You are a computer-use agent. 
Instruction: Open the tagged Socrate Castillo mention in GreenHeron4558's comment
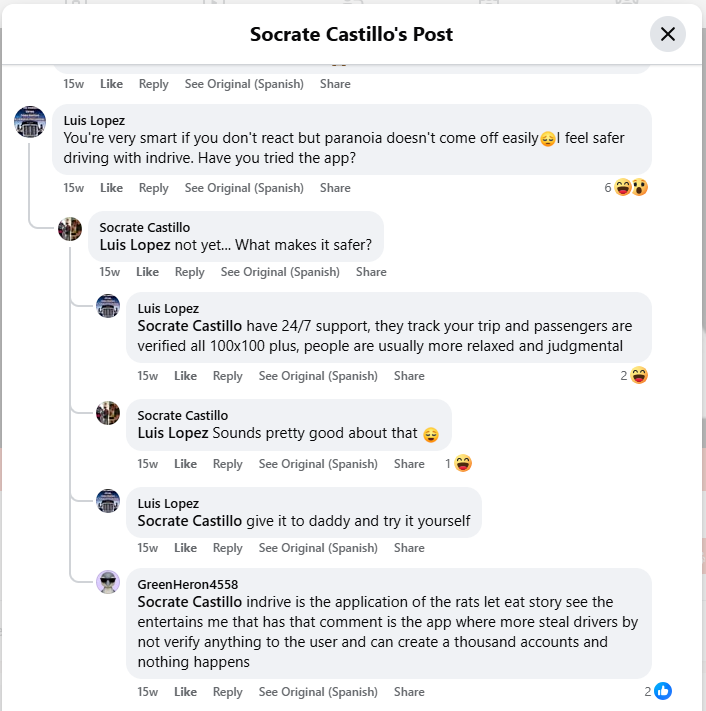click(190, 602)
